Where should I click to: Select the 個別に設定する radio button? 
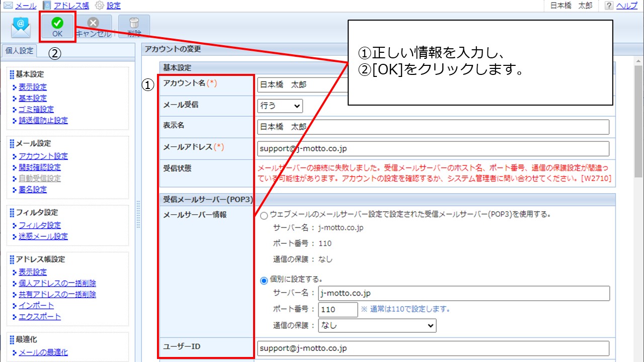point(264,280)
